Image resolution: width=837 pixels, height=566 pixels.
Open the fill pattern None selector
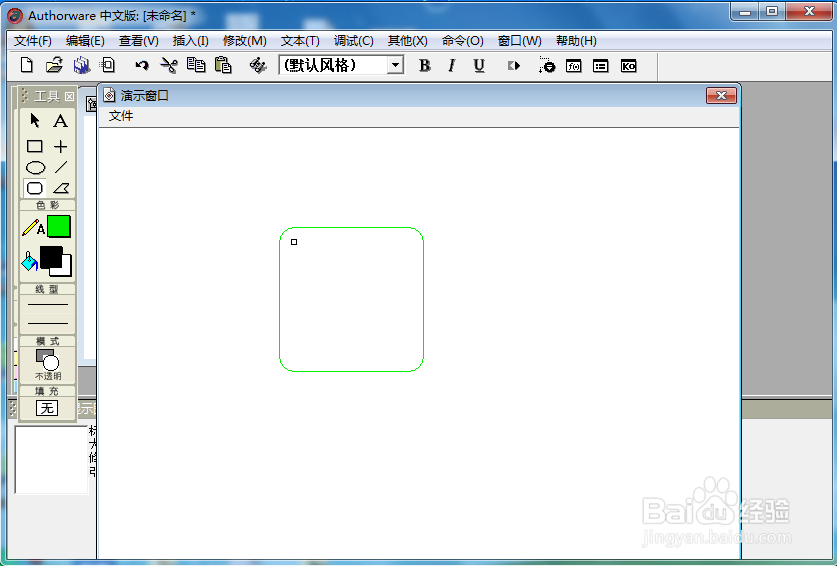47,408
